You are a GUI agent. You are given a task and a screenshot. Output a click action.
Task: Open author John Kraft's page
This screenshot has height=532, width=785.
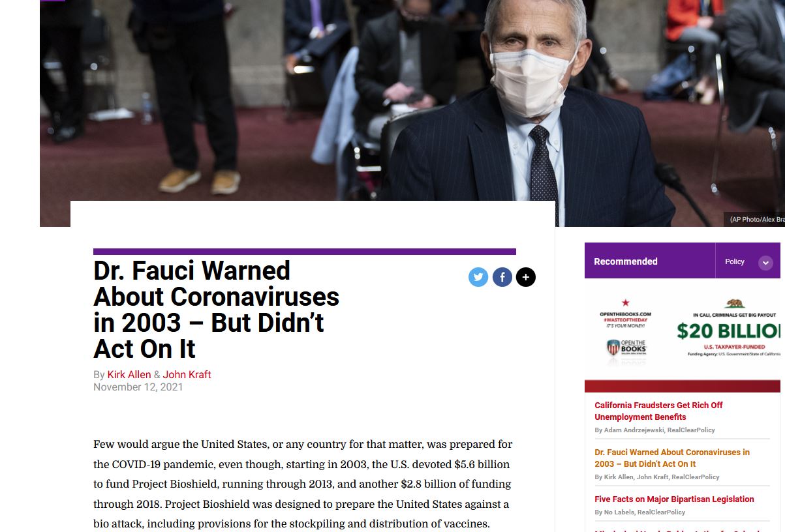click(187, 374)
